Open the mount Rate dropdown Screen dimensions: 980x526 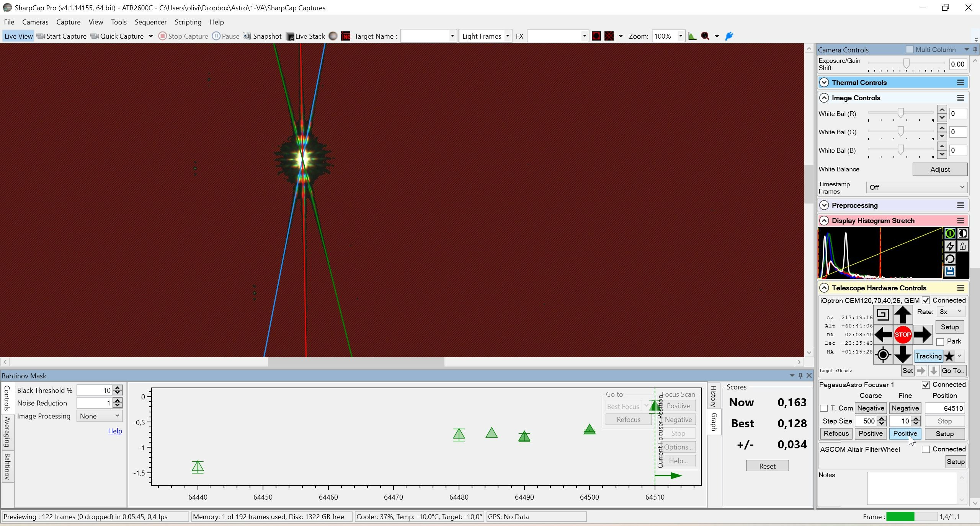[x=951, y=312]
